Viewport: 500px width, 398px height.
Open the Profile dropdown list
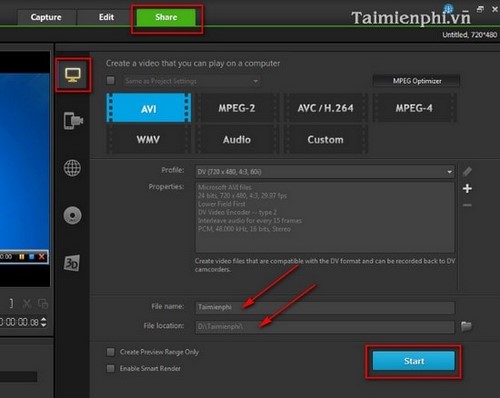pyautogui.click(x=325, y=172)
